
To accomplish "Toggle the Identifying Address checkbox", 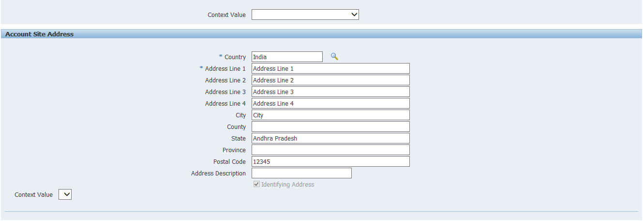I will [256, 185].
